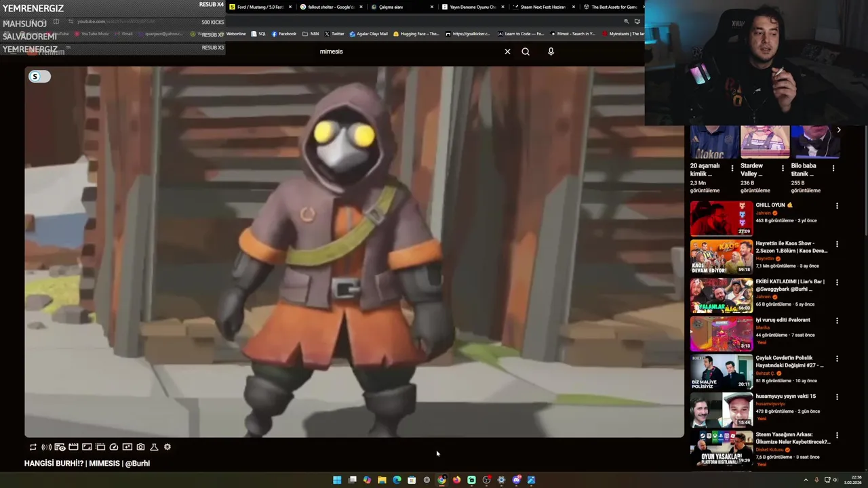
Task: Open the CHILL OYUN video thumbnail
Action: [x=722, y=218]
